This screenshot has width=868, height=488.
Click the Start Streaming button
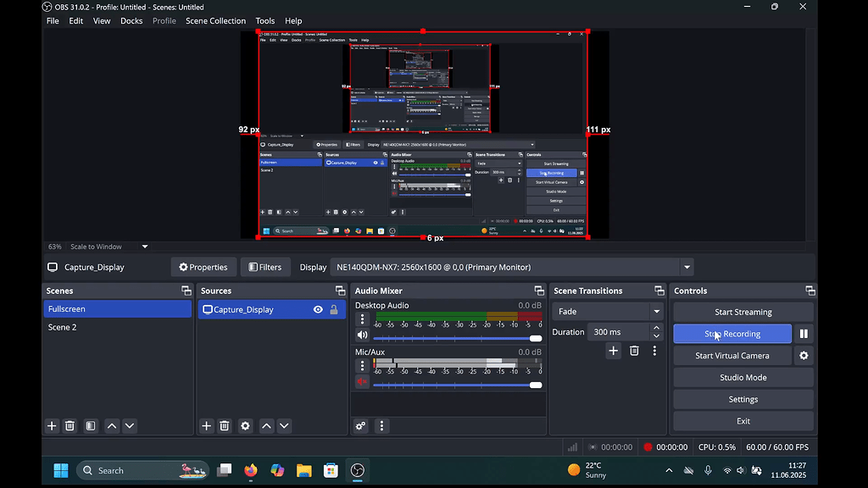coord(743,312)
